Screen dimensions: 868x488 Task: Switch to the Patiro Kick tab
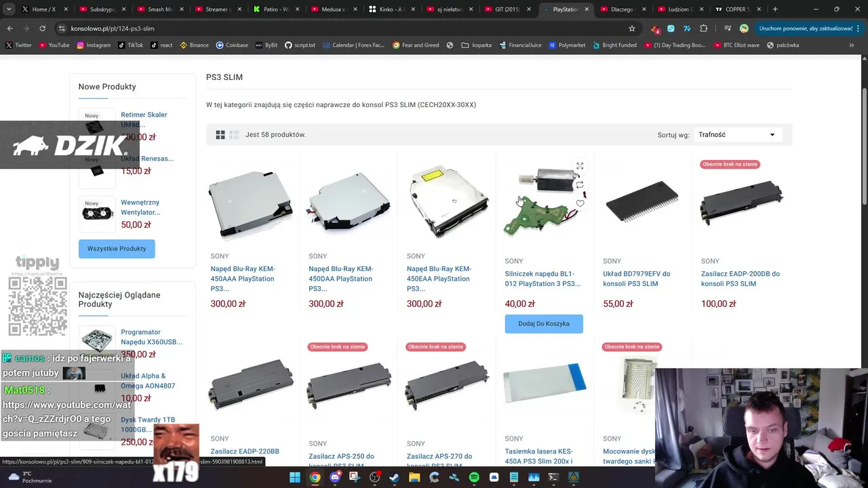(275, 9)
